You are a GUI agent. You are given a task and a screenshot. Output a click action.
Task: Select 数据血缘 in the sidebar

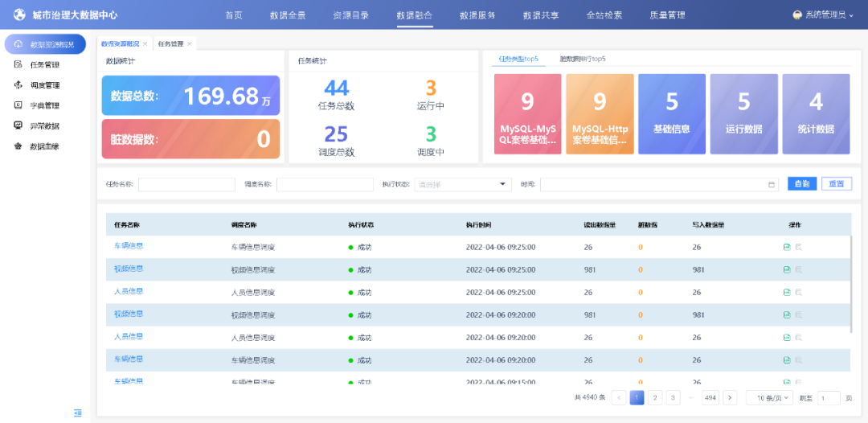44,146
